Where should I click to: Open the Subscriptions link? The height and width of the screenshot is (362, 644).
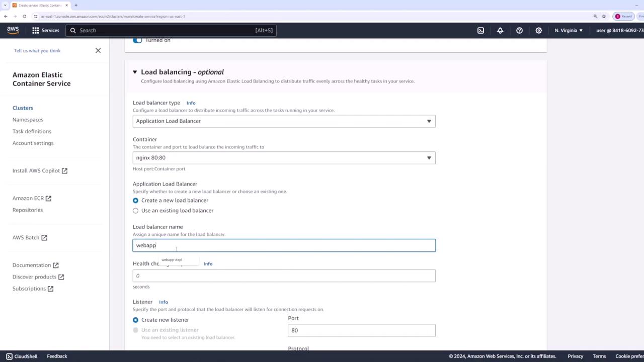point(29,289)
